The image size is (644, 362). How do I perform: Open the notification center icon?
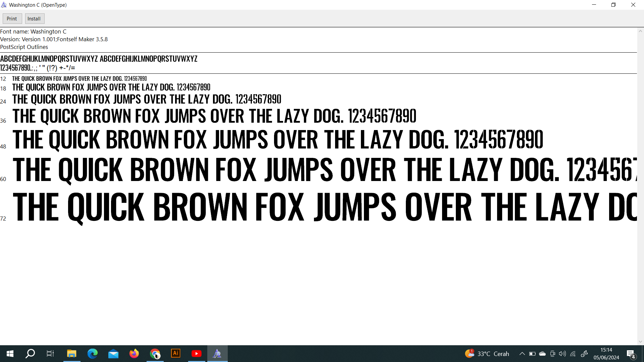click(x=631, y=354)
